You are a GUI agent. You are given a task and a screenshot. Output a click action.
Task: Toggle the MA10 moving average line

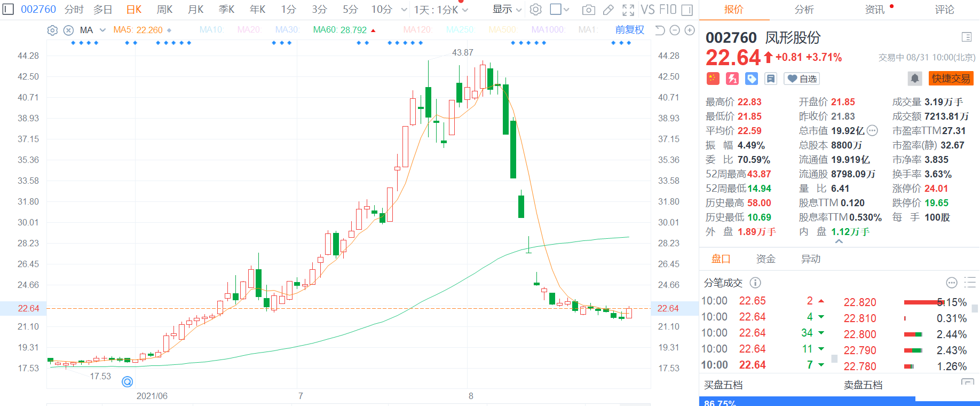[x=211, y=30]
